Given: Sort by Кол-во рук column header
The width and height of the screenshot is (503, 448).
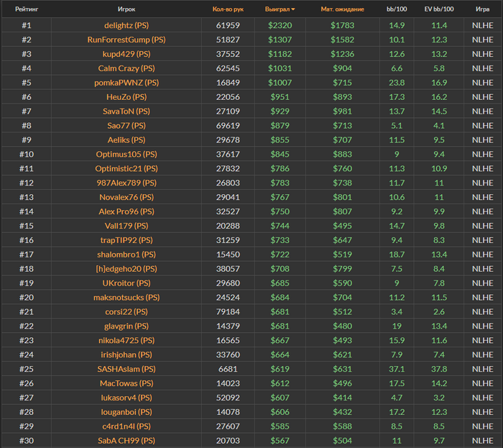Looking at the screenshot, I should (x=228, y=9).
